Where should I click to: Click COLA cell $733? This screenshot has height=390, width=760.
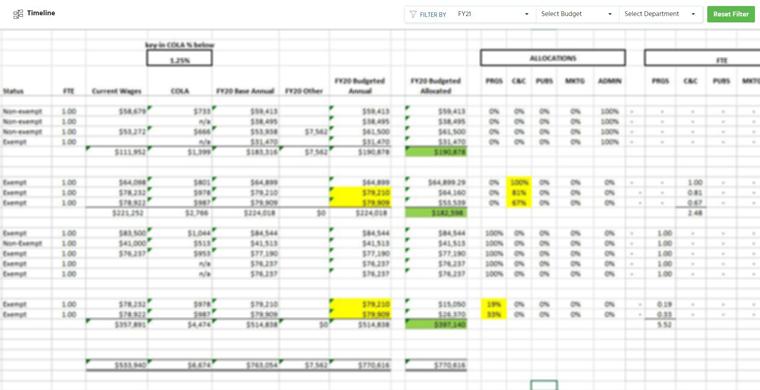(180, 111)
